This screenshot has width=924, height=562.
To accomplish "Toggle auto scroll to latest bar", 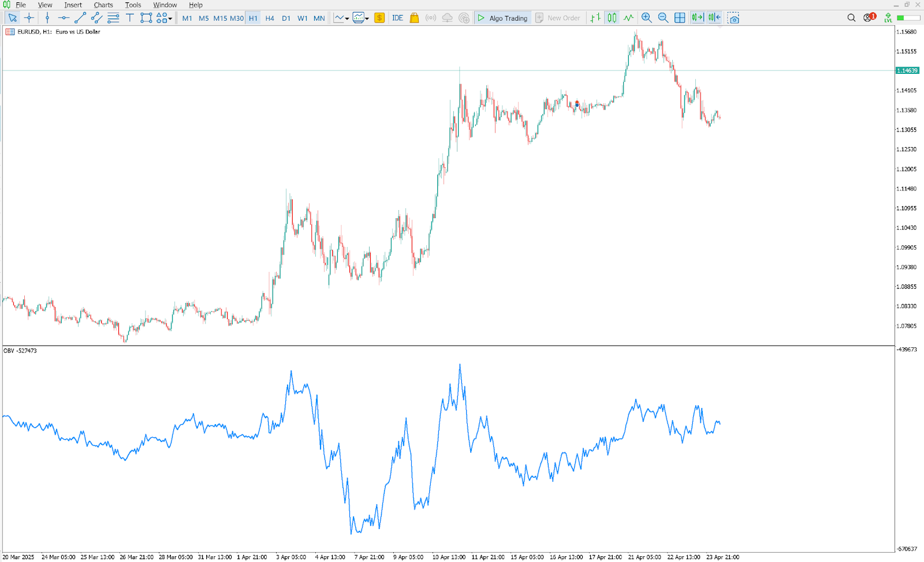I will (x=698, y=18).
